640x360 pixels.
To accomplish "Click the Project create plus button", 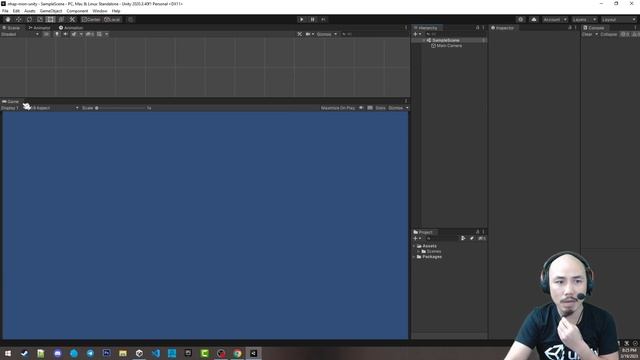I will [416, 238].
